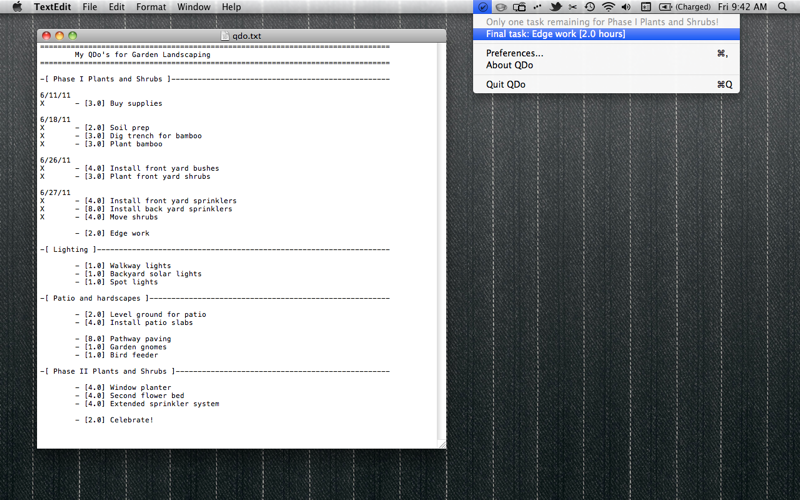The width and height of the screenshot is (800, 500).
Task: Open the File menu
Action: coord(90,7)
